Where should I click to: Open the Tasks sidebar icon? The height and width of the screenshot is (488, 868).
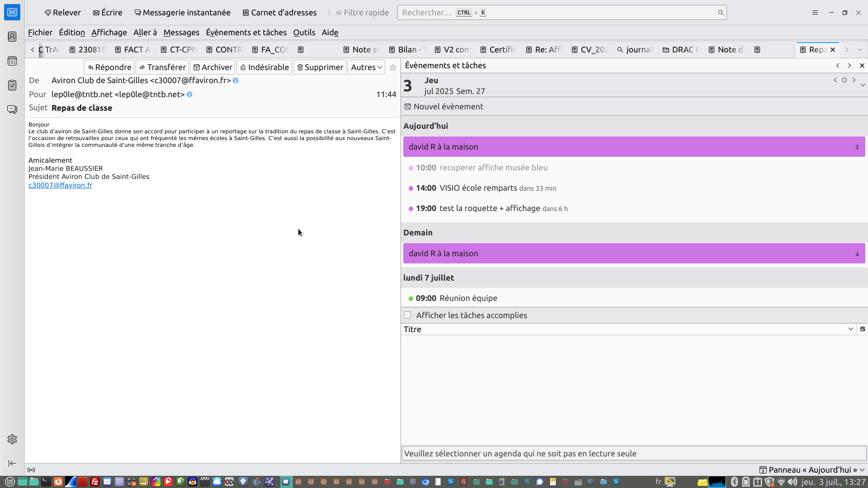coord(12,85)
